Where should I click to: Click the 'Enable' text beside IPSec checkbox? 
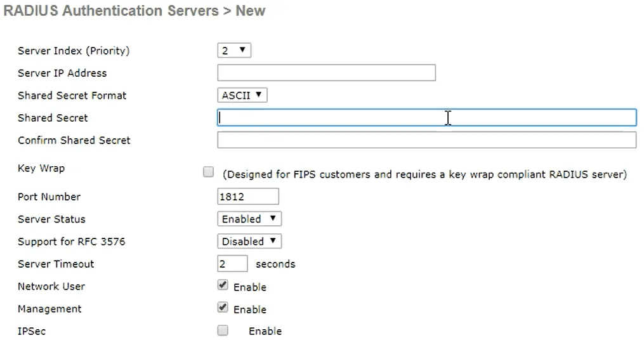click(x=265, y=331)
